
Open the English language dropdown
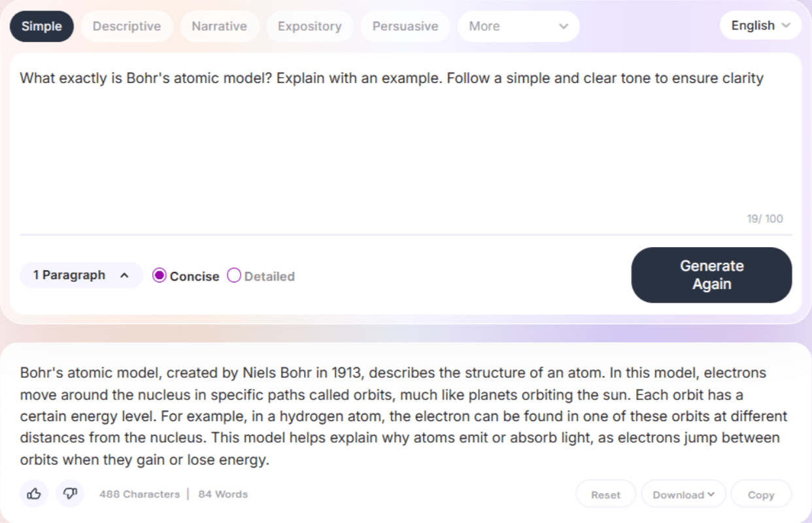click(x=760, y=26)
